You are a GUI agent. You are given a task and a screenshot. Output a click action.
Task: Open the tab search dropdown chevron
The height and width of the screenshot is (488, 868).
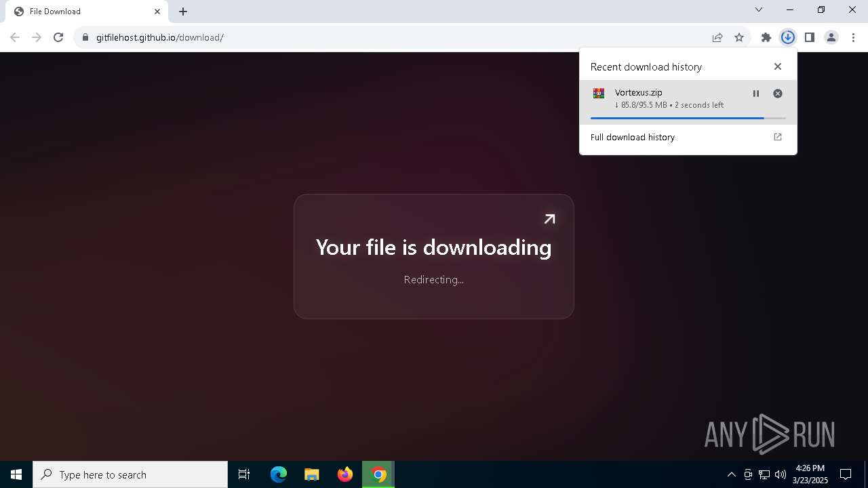pyautogui.click(x=759, y=9)
